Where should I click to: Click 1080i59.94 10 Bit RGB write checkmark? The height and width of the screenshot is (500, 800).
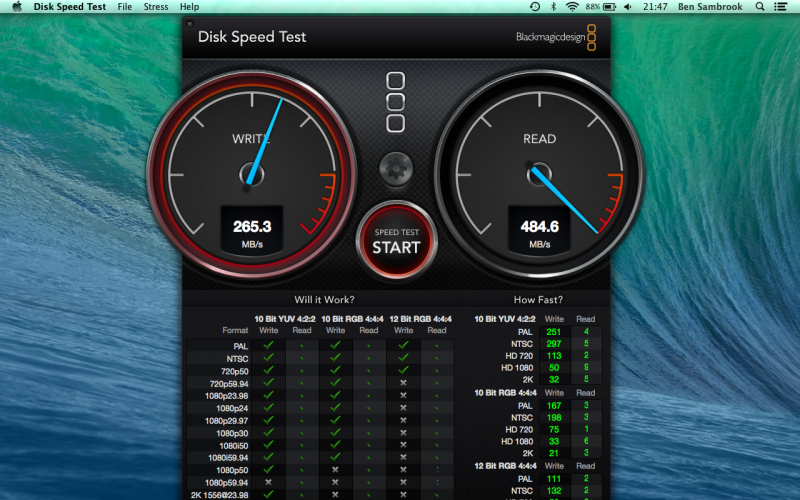coord(335,457)
